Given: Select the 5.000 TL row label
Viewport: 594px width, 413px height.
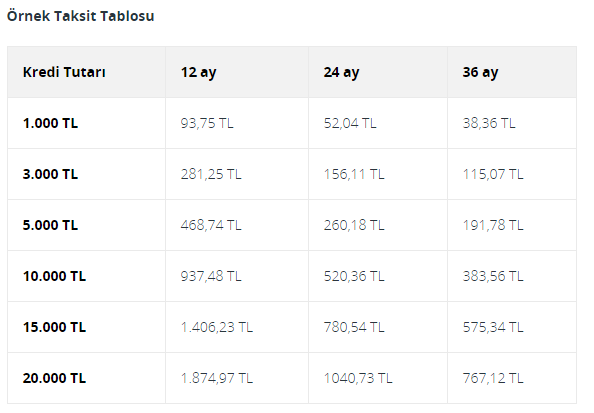Looking at the screenshot, I should (50, 225).
